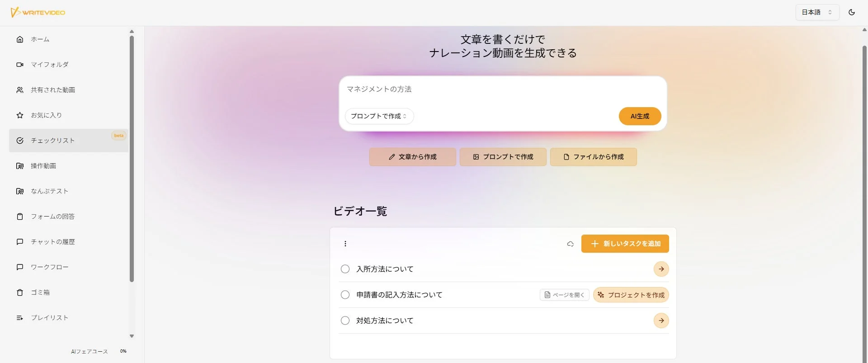The image size is (868, 363).
Task: Open the kebab menu in ビデオ一覧
Action: (x=345, y=244)
